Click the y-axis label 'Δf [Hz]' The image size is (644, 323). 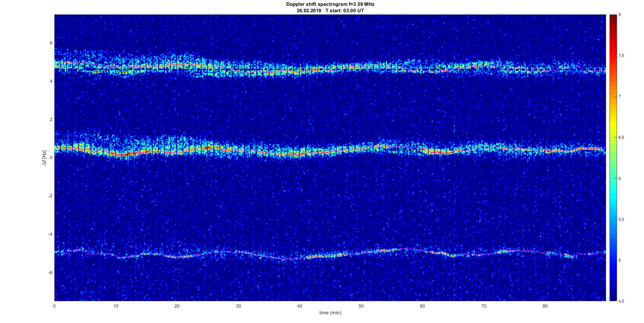[x=44, y=158]
